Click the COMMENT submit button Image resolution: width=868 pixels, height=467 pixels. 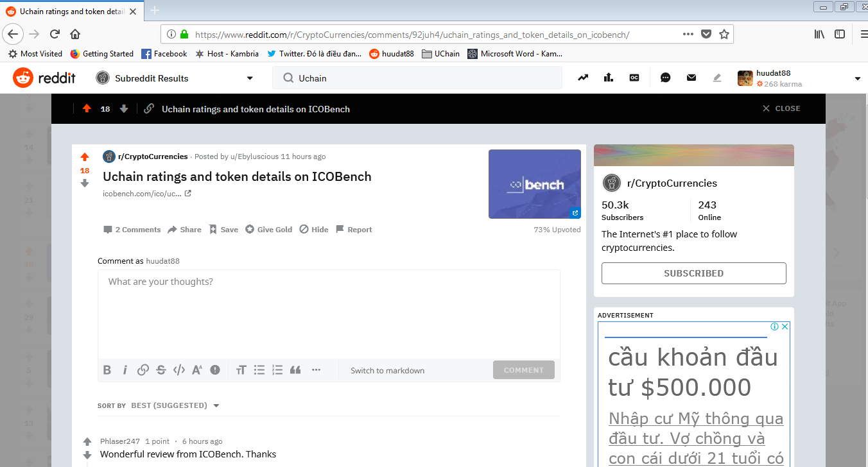(524, 370)
